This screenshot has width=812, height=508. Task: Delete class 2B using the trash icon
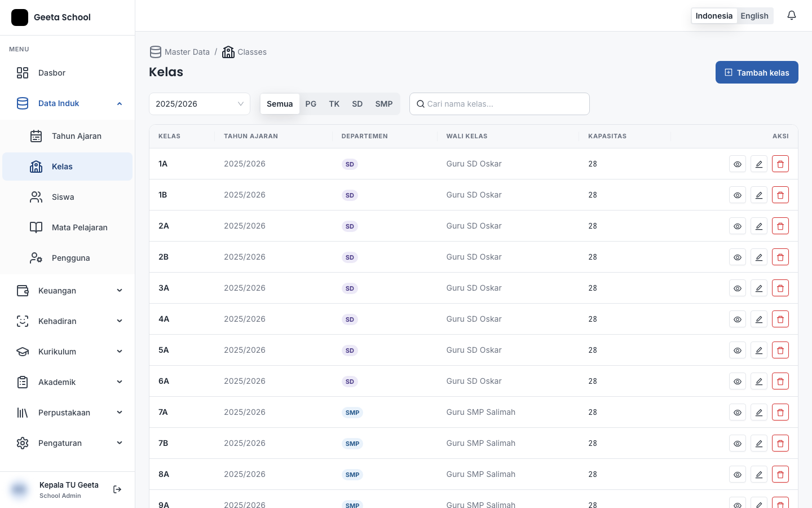[x=780, y=257]
